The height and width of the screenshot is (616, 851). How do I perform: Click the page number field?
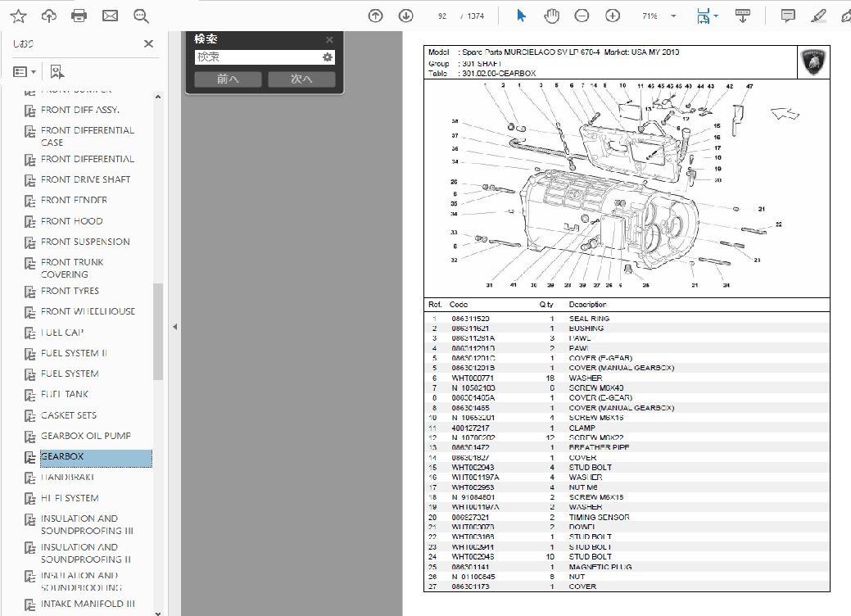pyautogui.click(x=442, y=16)
